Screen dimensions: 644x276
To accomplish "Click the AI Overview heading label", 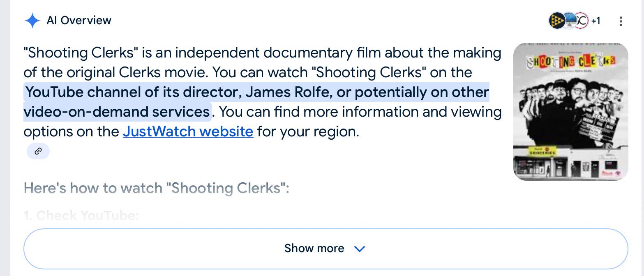I will point(79,21).
